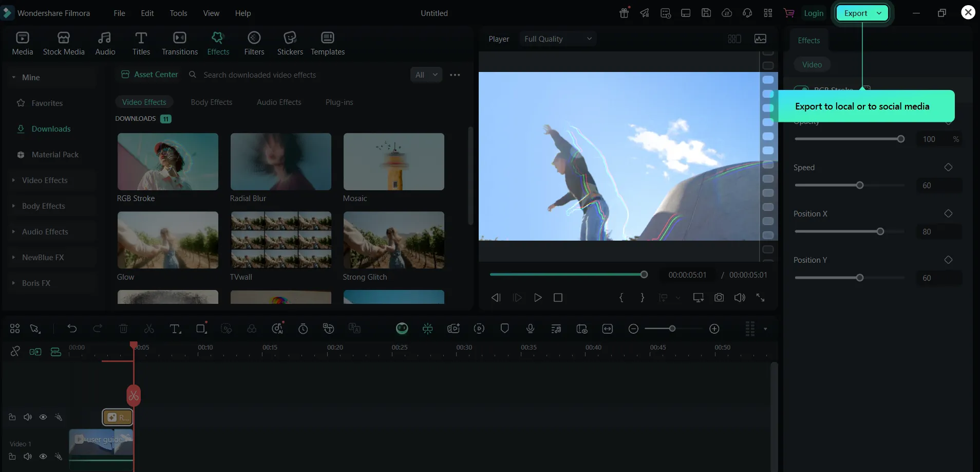Image resolution: width=980 pixels, height=472 pixels.
Task: Open the All filter dropdown
Action: pyautogui.click(x=426, y=75)
